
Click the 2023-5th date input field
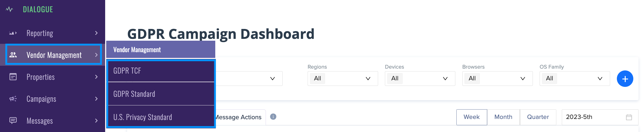tap(600, 117)
